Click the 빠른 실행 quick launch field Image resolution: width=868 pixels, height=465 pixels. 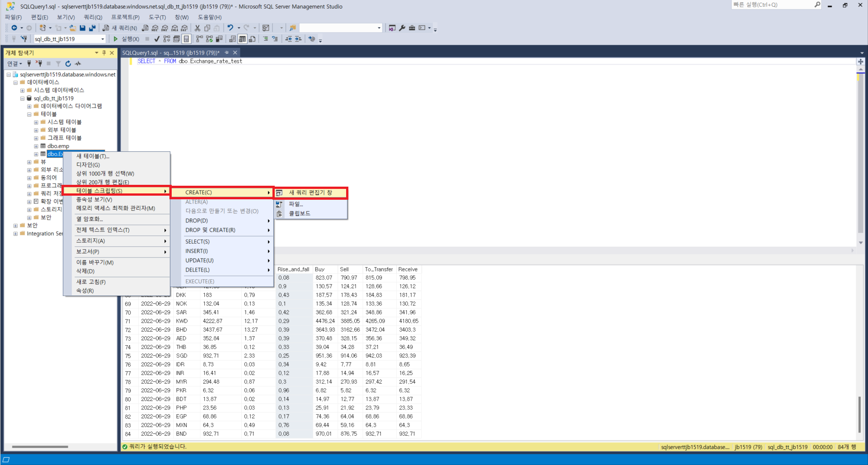click(x=773, y=5)
